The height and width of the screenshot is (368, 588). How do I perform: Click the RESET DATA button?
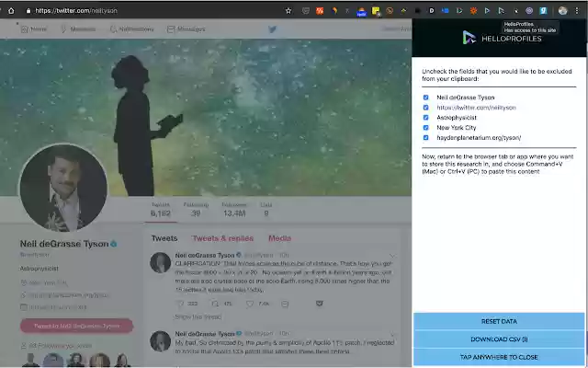(499, 321)
